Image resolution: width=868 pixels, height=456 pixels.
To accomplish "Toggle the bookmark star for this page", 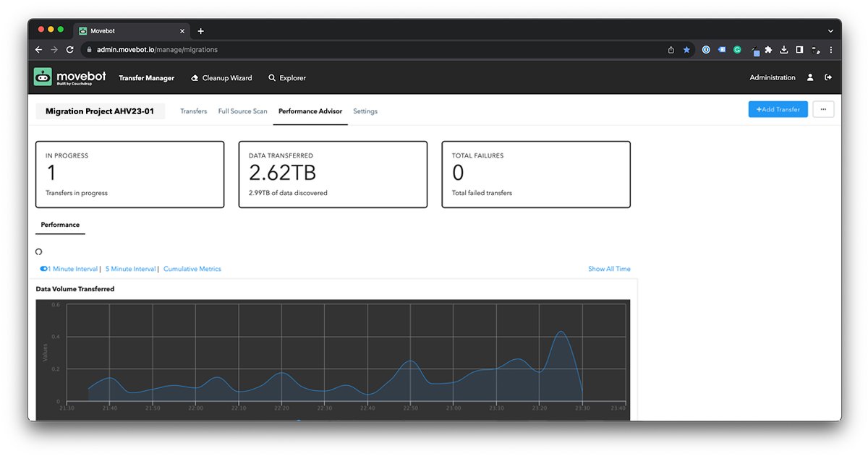I will 686,50.
